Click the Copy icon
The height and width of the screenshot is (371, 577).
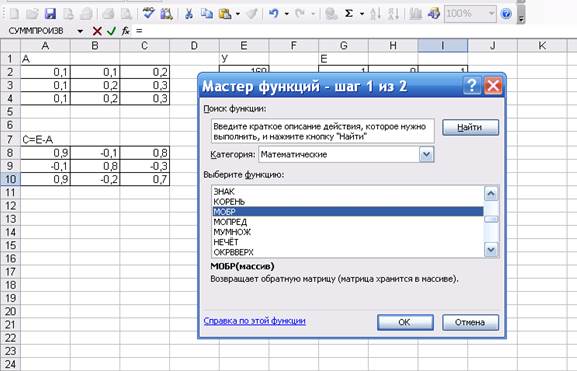[x=207, y=14]
